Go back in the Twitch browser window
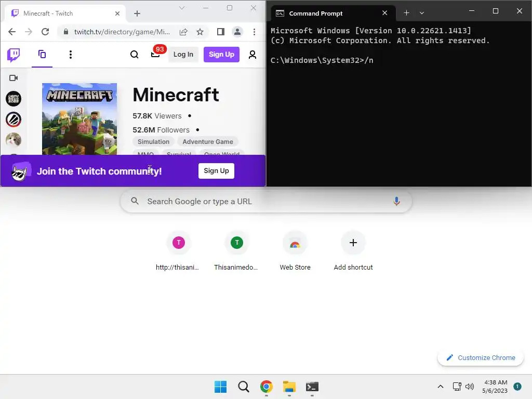Screen dimensions: 532x399 pyautogui.click(x=12, y=32)
